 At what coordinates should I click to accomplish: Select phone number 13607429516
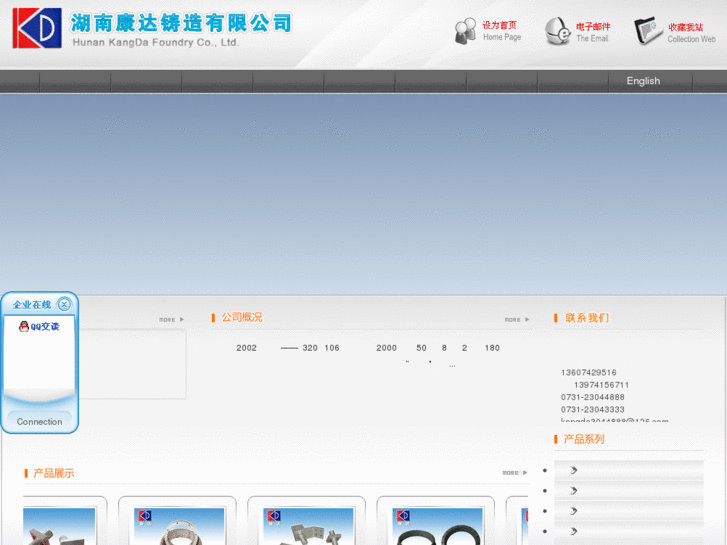[x=588, y=372]
